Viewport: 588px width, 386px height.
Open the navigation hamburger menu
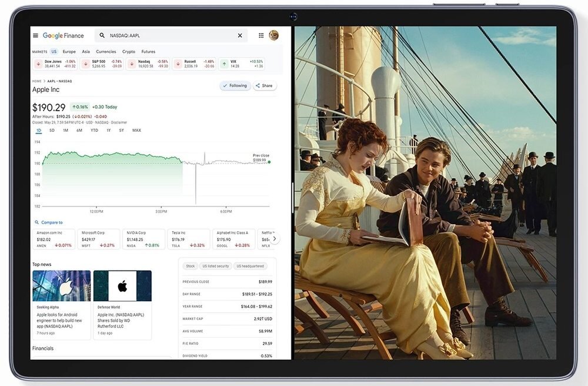pos(35,36)
